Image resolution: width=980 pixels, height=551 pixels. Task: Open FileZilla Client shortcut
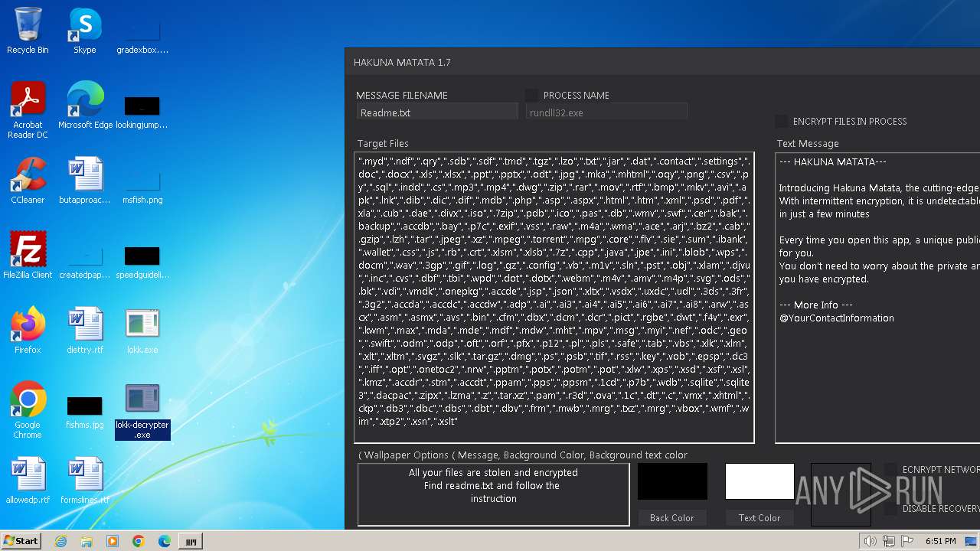click(28, 256)
